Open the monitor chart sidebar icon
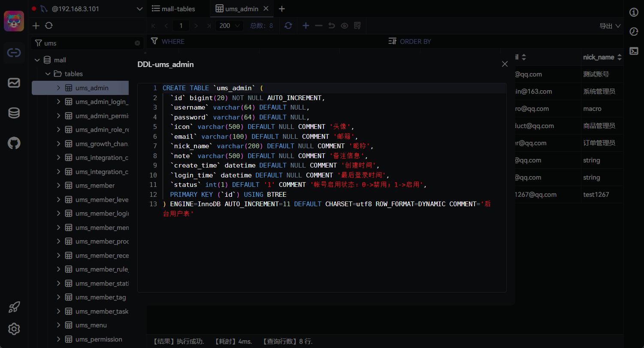The image size is (644, 348). click(x=14, y=83)
